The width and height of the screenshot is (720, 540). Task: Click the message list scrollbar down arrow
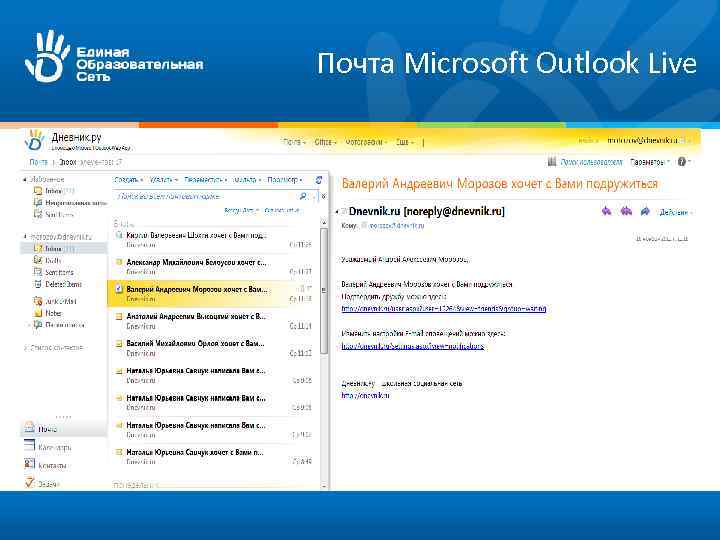click(x=324, y=485)
